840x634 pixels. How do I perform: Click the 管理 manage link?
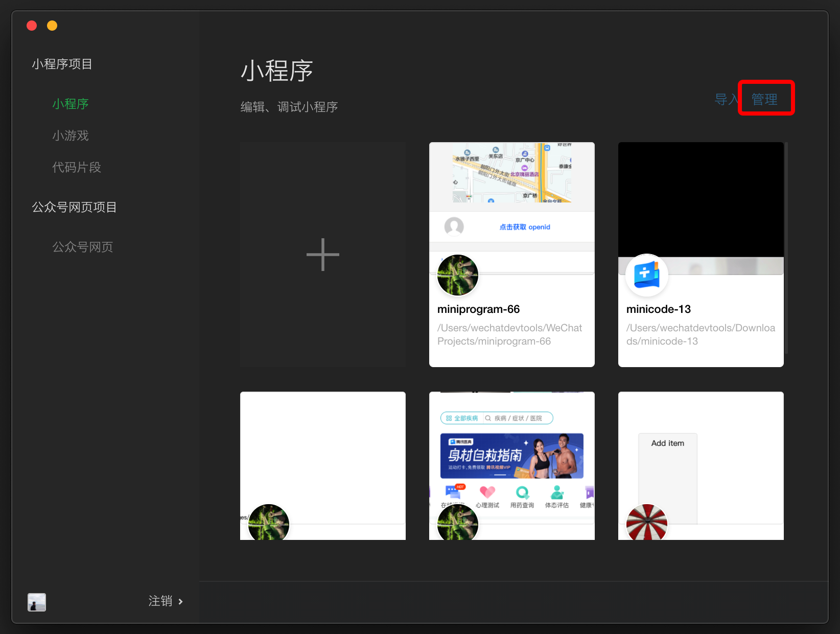[x=764, y=99]
